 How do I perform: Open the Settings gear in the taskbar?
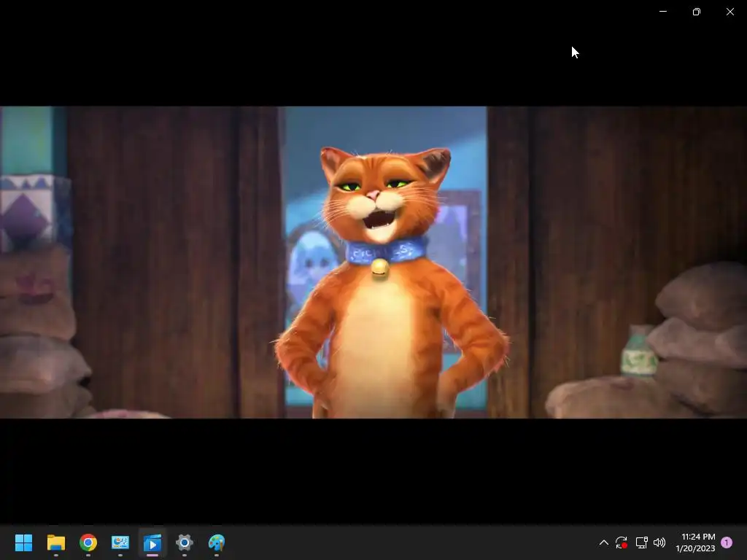tap(185, 542)
